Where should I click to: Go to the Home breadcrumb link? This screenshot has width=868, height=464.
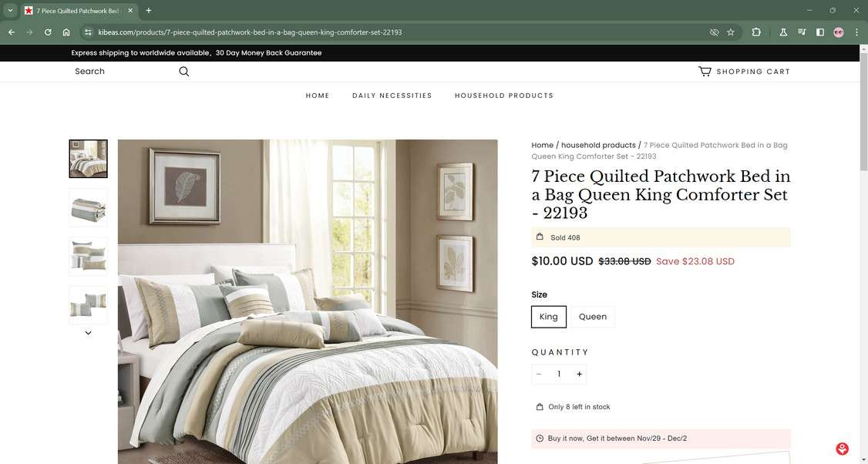pos(543,145)
